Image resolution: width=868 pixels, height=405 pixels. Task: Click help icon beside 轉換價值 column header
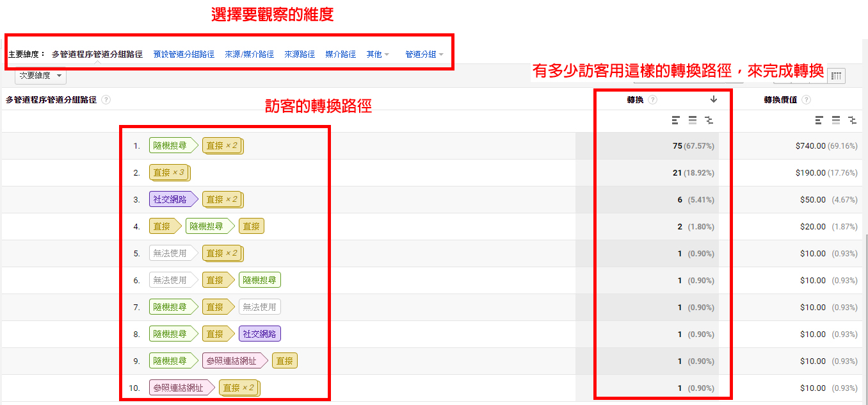point(806,100)
